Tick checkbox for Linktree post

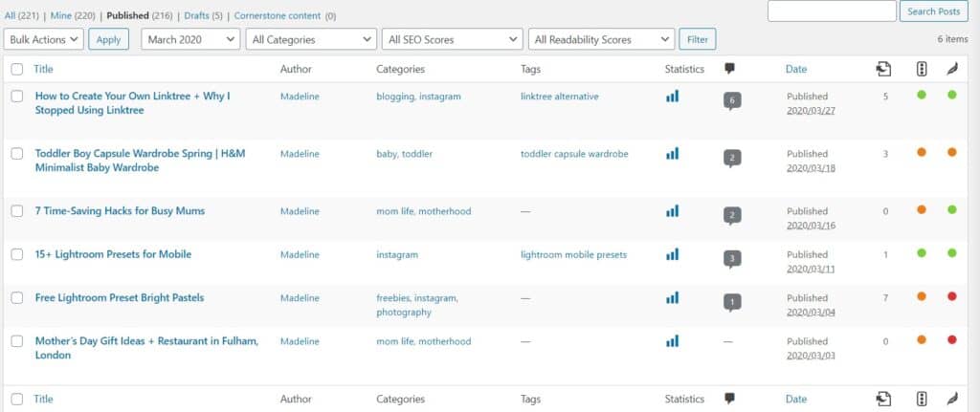click(x=17, y=97)
